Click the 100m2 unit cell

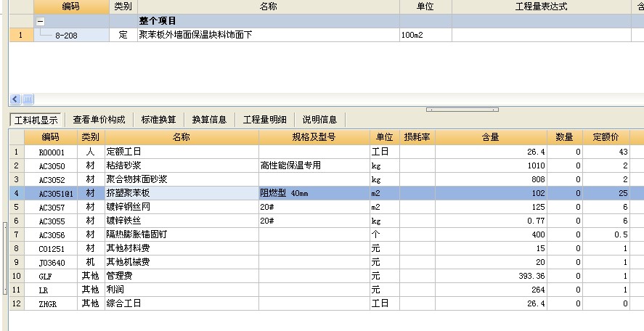(425, 35)
